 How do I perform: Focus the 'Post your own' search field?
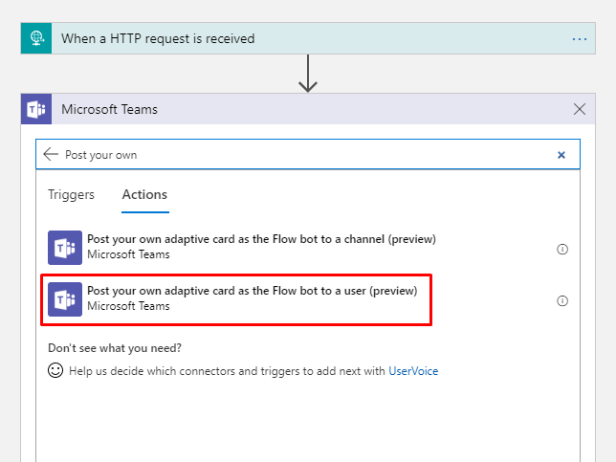(x=300, y=155)
